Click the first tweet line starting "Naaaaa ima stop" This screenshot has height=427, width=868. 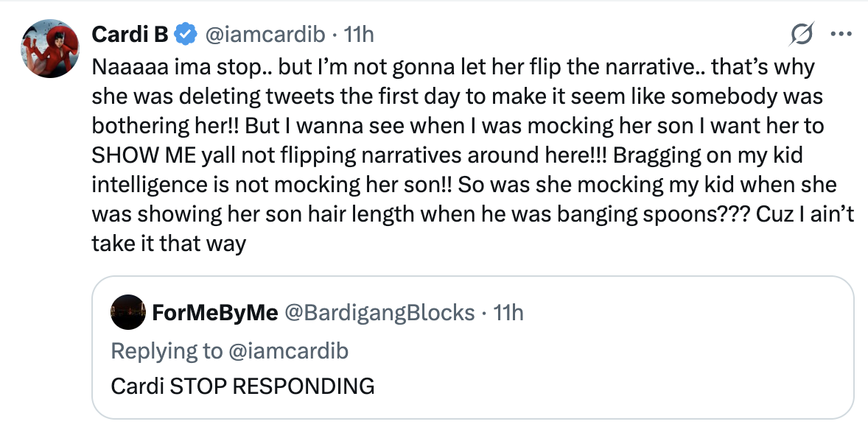click(453, 68)
